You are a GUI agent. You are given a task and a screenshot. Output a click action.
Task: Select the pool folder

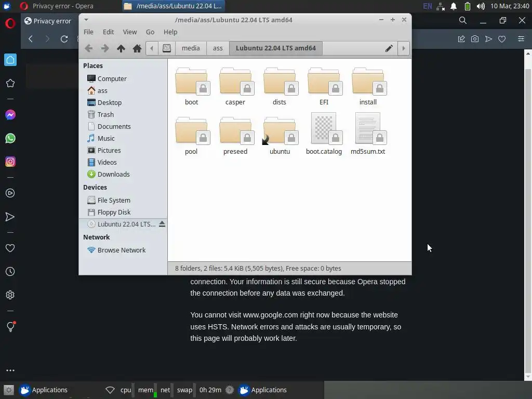click(192, 136)
